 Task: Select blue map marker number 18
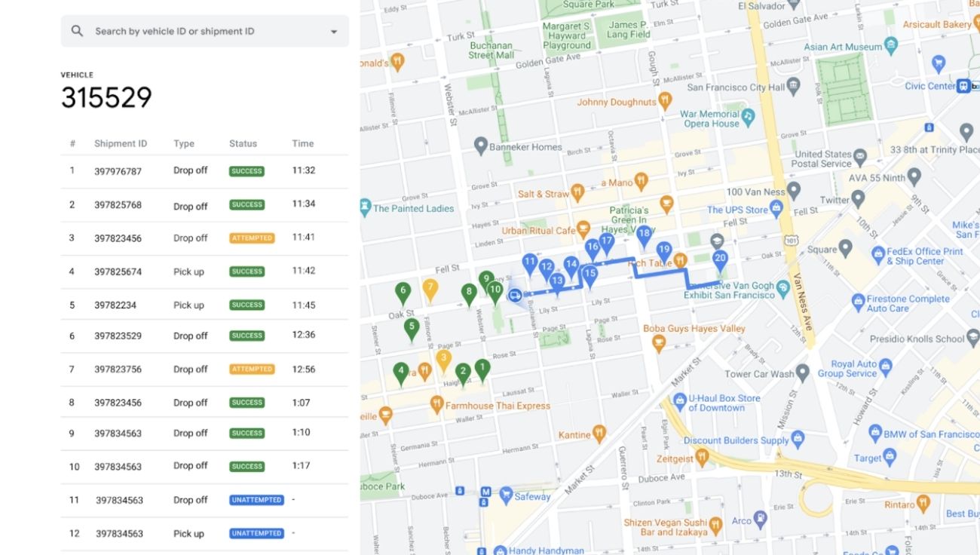tap(644, 235)
